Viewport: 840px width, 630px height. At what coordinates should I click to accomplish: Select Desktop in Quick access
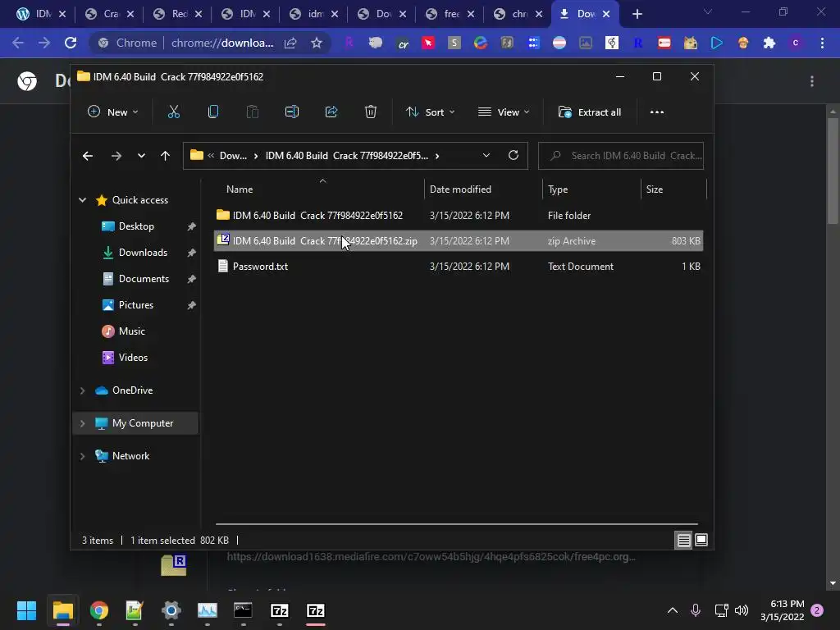pyautogui.click(x=136, y=226)
